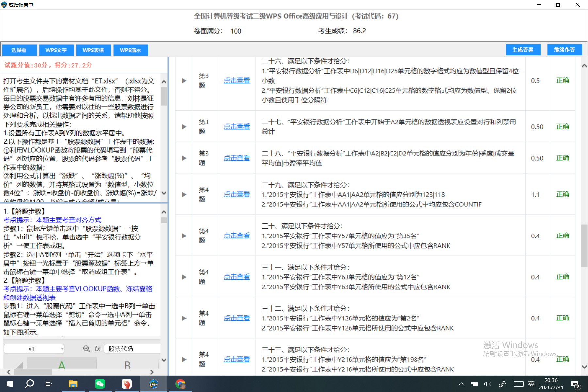Click left arrow of the horizontal scrollbar
Screen dimensions: 588x392
coord(9,372)
